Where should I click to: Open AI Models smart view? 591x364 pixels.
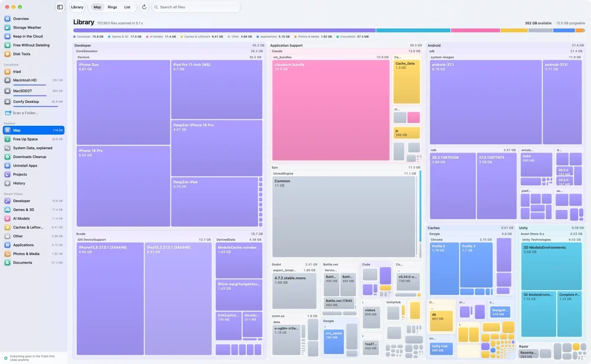pos(34,218)
